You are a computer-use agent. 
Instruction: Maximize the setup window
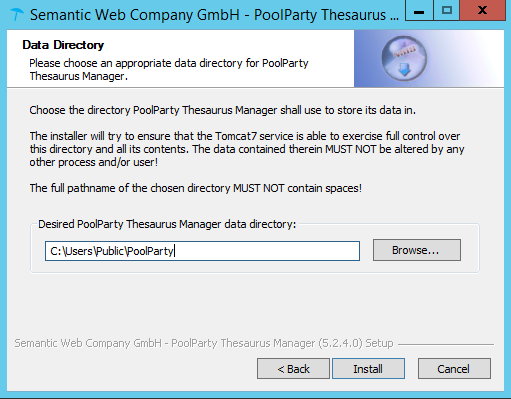point(447,11)
